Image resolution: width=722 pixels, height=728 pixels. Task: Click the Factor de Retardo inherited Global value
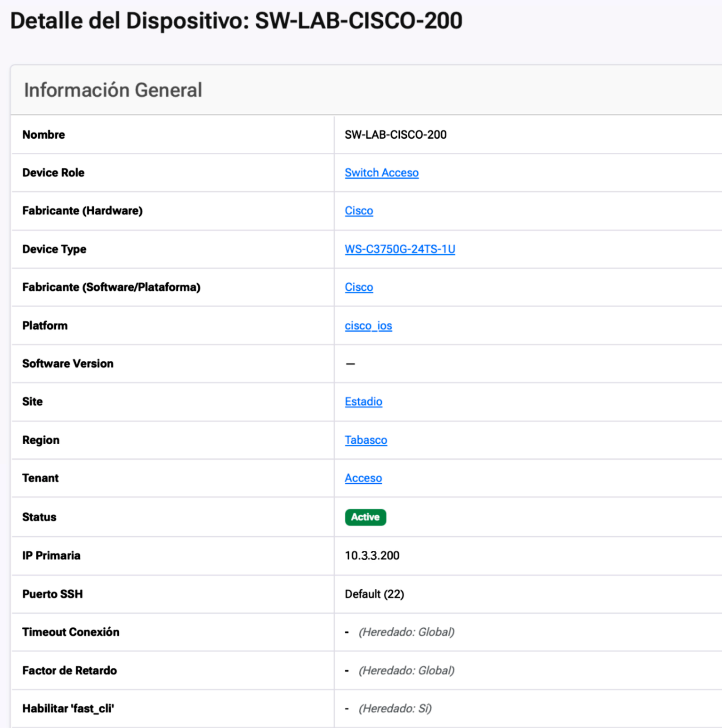coord(406,670)
